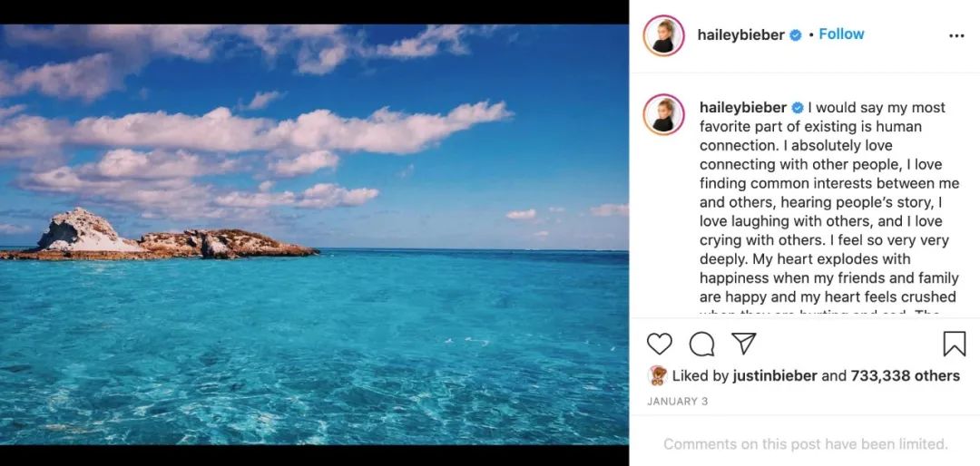View the list of 733,338 others who liked
This screenshot has width=980, height=466.
click(x=905, y=375)
